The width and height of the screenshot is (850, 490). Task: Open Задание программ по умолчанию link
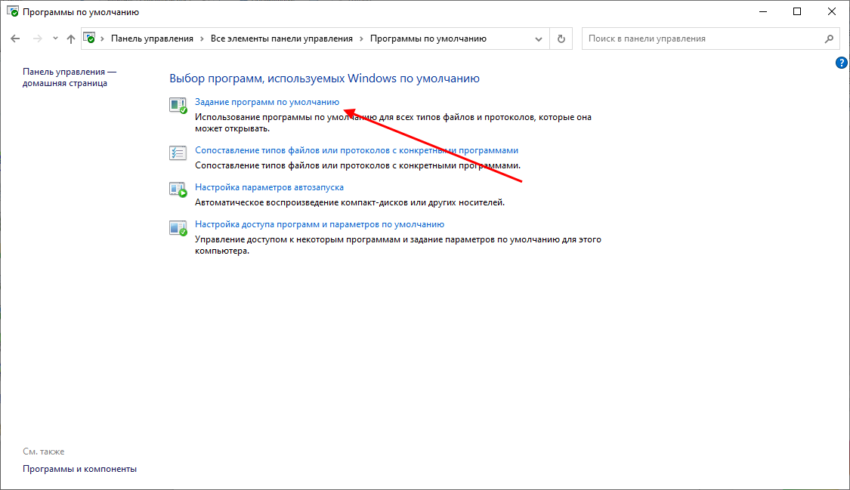pos(267,102)
